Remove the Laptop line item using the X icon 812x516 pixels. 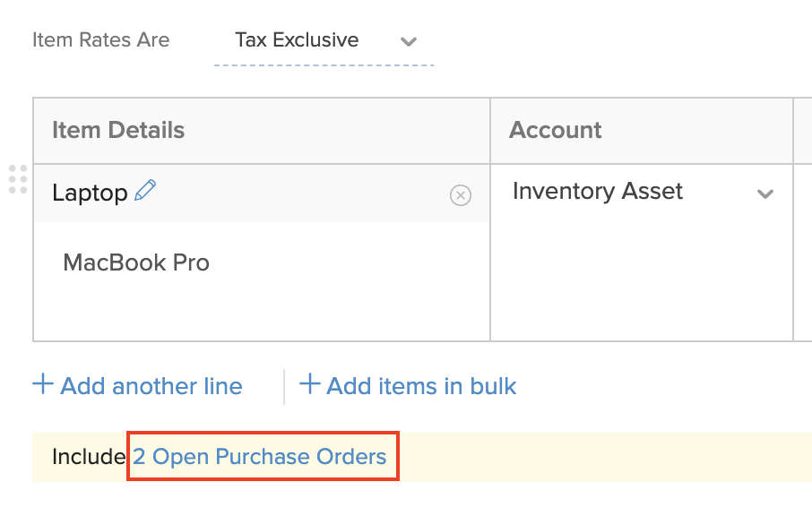[461, 195]
